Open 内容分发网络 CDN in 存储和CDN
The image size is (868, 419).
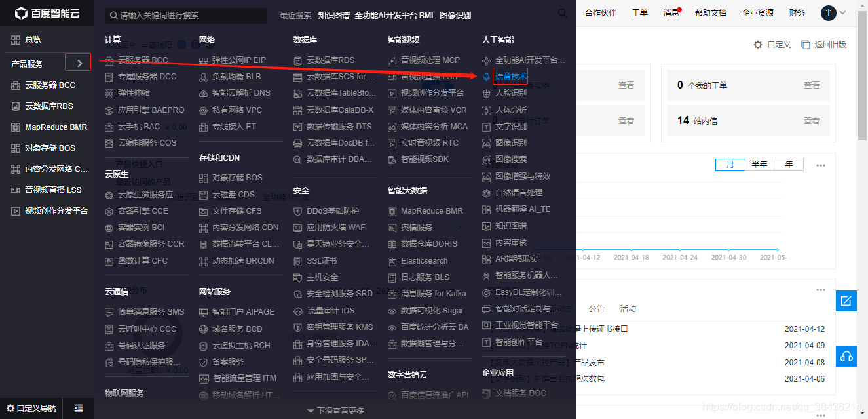[x=246, y=228]
